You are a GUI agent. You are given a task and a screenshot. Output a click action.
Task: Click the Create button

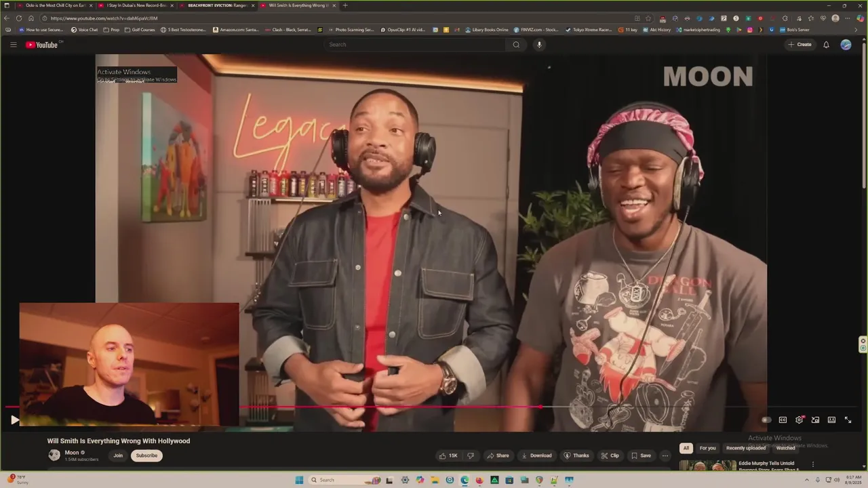point(800,45)
